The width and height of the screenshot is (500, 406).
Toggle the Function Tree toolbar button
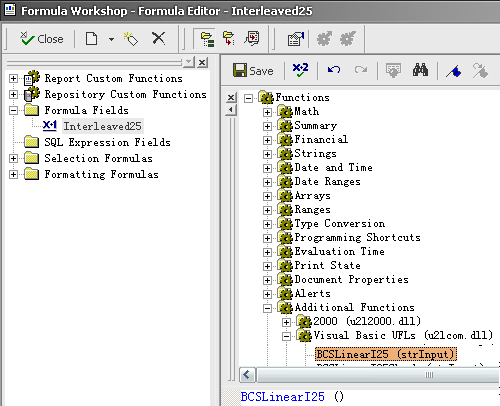(x=252, y=38)
